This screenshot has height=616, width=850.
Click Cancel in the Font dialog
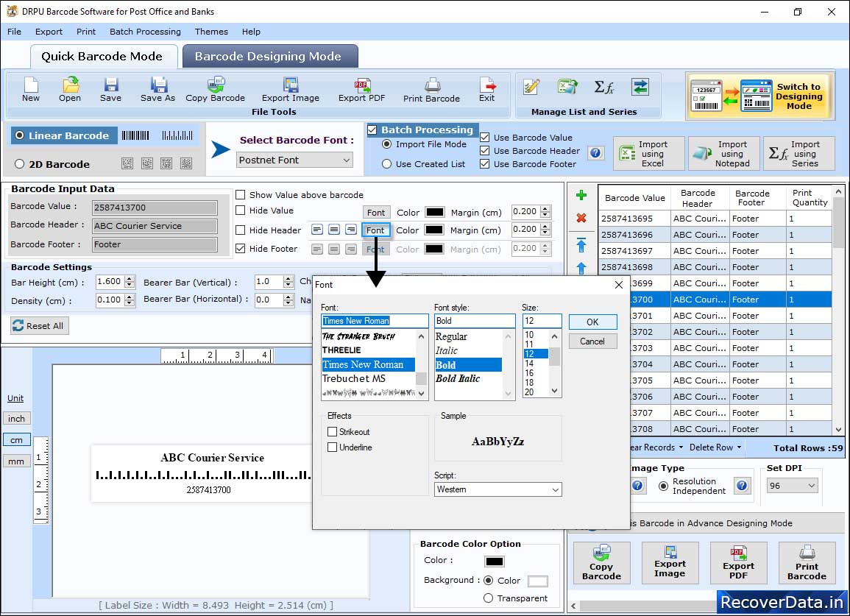[592, 341]
